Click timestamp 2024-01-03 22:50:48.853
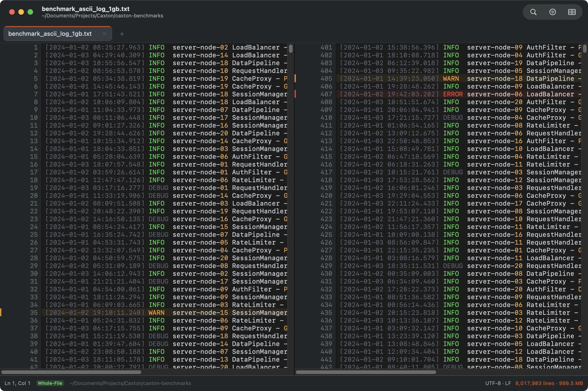Viewport: 588px width, 391px height. tap(389, 141)
